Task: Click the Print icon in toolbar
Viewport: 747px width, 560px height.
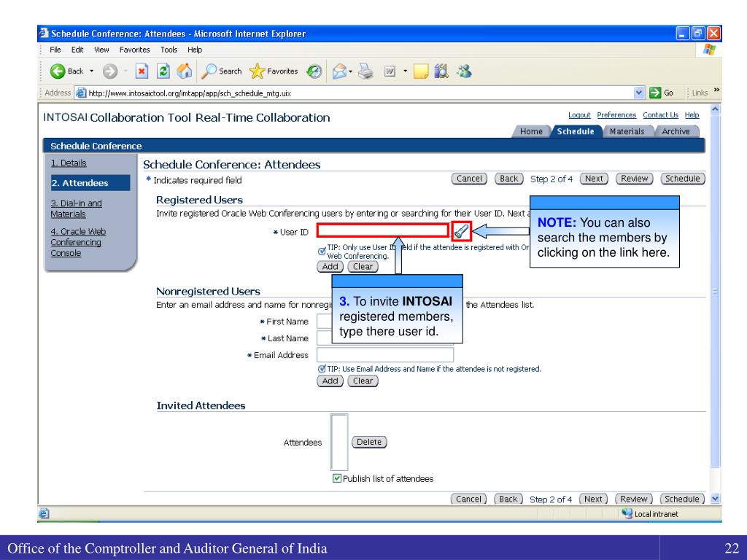Action: 365,71
